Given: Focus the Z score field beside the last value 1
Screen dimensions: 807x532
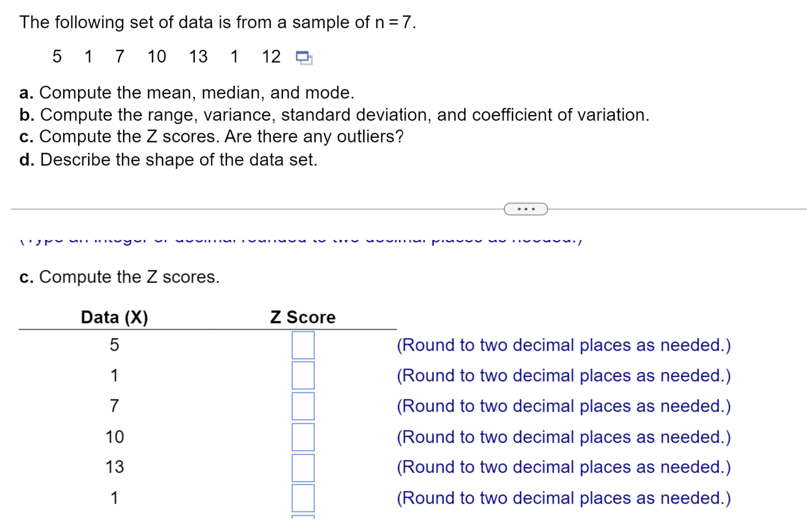Looking at the screenshot, I should pos(303,498).
